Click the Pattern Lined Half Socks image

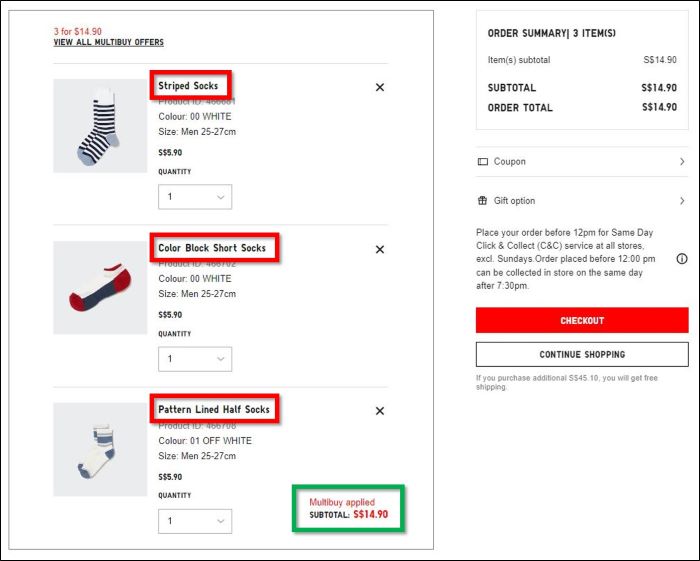(x=100, y=450)
